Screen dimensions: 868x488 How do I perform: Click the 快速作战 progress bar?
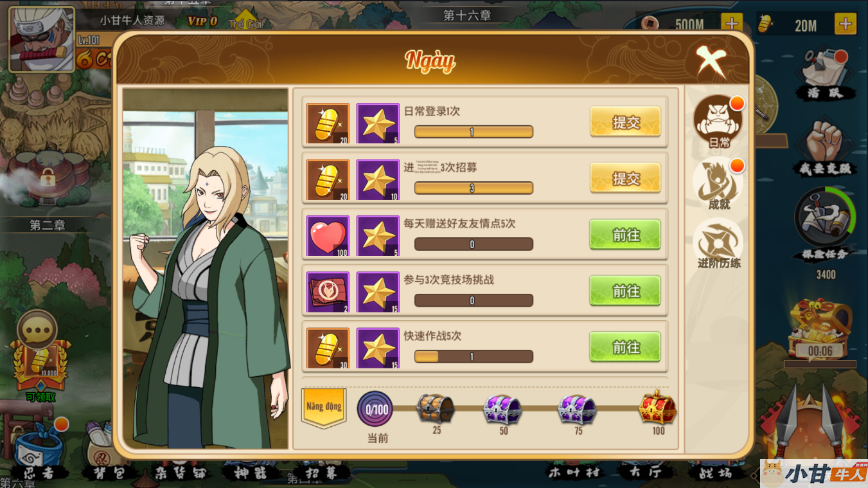474,357
